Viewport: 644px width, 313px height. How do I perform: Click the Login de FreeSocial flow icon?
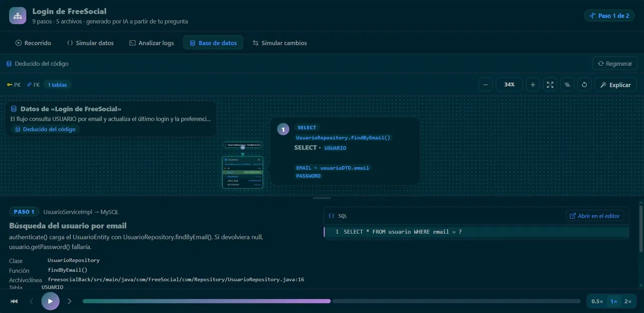point(18,16)
